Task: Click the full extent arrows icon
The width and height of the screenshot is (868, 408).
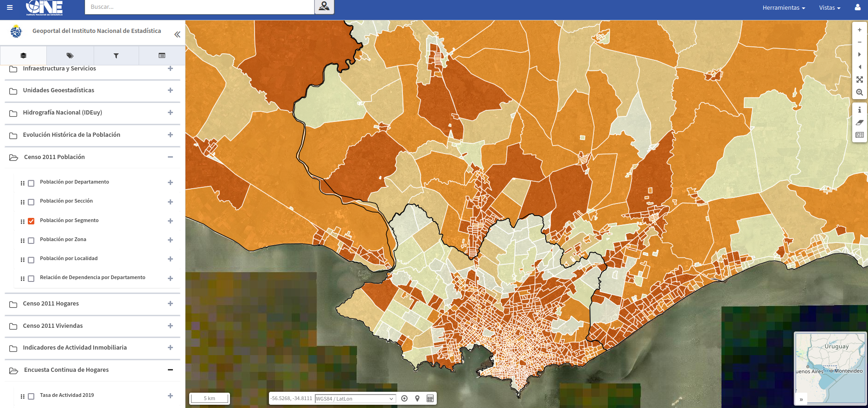Action: pyautogui.click(x=859, y=80)
